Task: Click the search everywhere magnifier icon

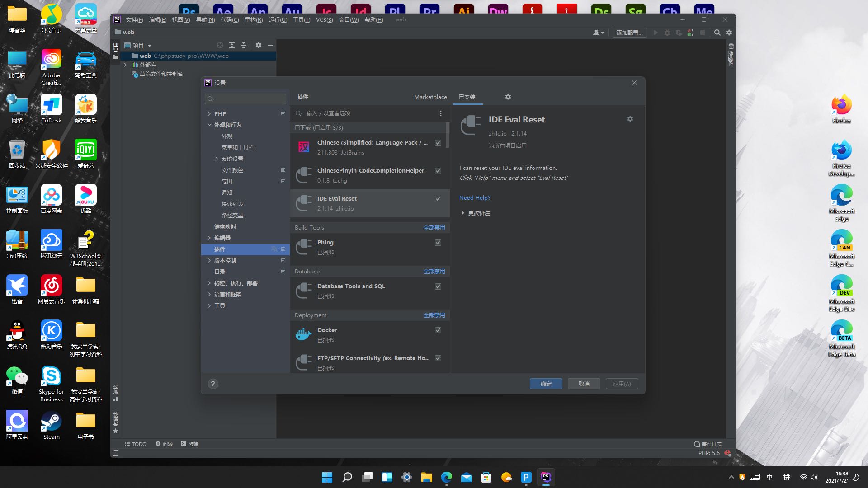Action: [x=717, y=33]
